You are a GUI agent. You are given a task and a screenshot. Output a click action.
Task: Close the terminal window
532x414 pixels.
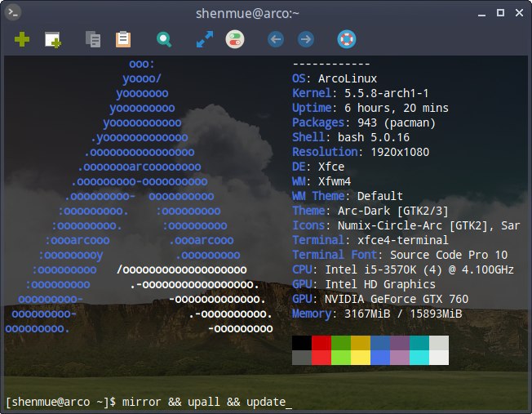pos(519,13)
